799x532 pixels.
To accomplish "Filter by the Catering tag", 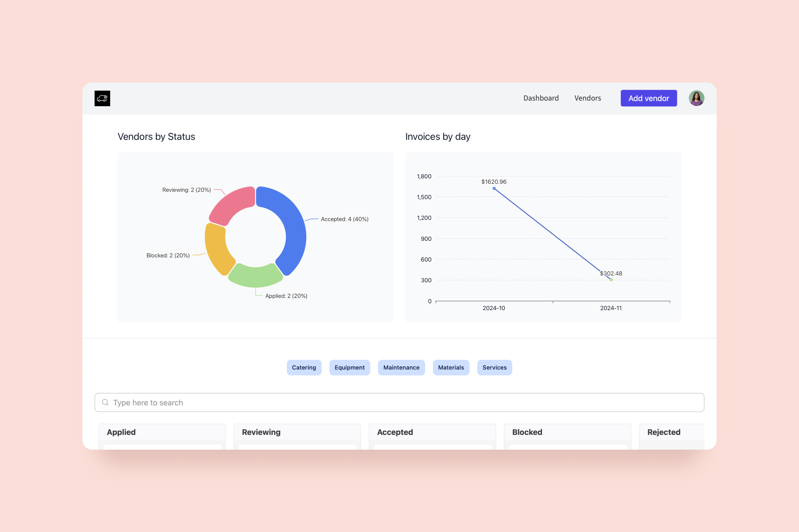I will (304, 367).
